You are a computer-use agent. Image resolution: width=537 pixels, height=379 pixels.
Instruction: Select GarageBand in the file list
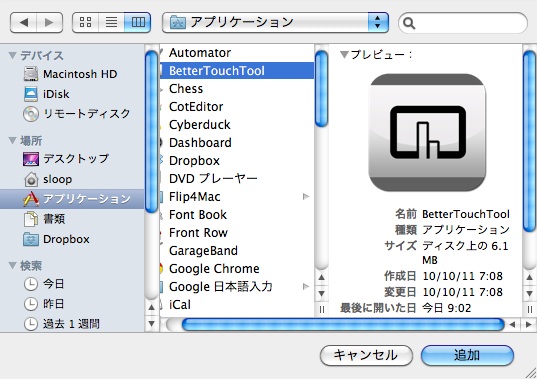[x=237, y=251]
